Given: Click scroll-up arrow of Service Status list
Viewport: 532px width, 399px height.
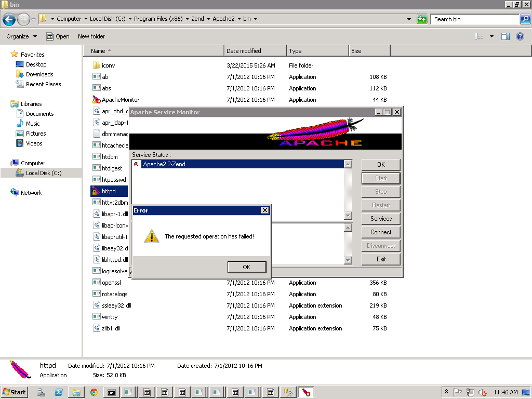Looking at the screenshot, I should (348, 164).
